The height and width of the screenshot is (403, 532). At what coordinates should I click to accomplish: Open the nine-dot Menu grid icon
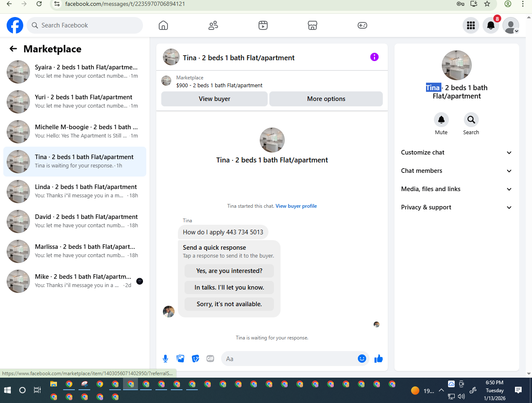point(471,25)
